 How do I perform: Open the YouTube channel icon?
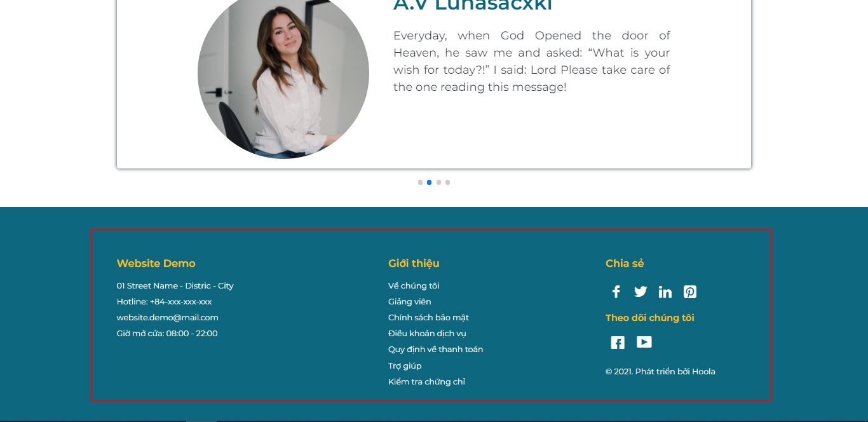coord(644,342)
